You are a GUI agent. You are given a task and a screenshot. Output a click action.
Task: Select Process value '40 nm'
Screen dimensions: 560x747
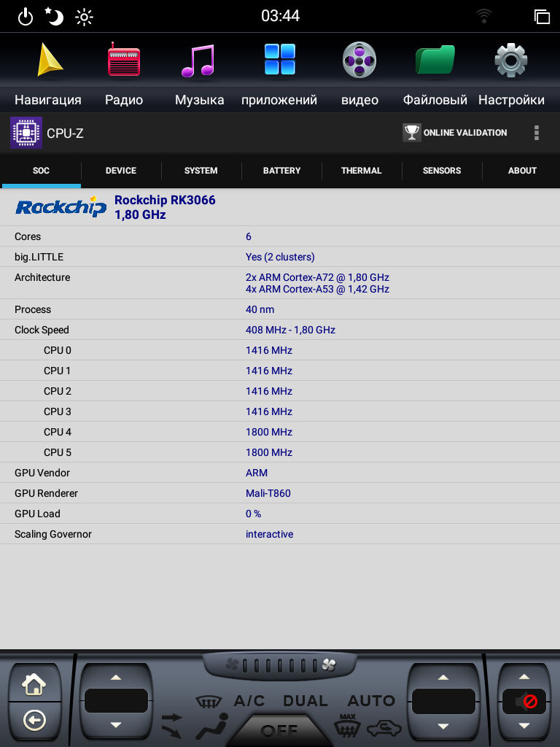tap(260, 309)
